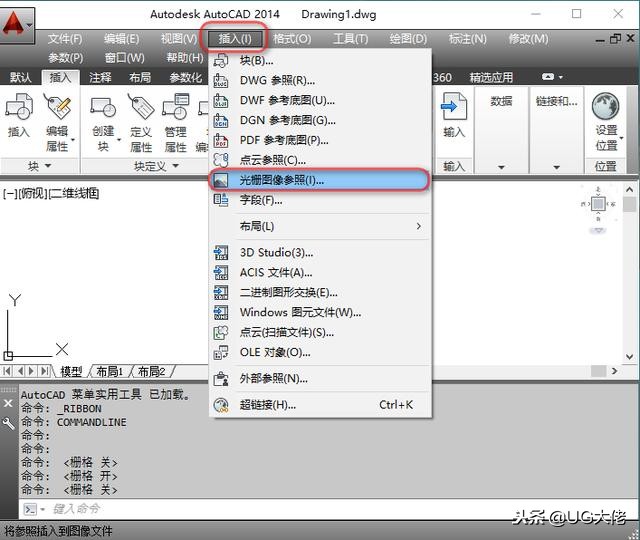The height and width of the screenshot is (540, 640).
Task: Choose External References(N) menu entry
Action: point(320,379)
